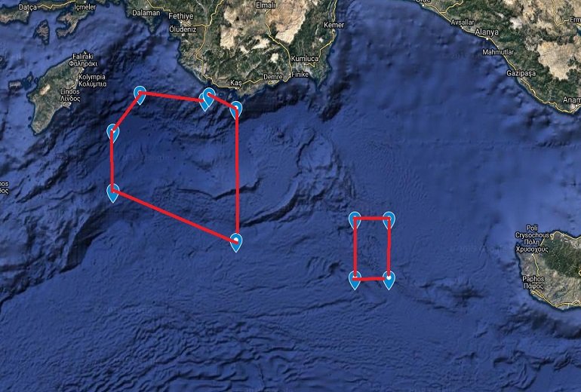Image resolution: width=581 pixels, height=392 pixels.
Task: Click the small rectangle's top-right marker
Action: [389, 221]
